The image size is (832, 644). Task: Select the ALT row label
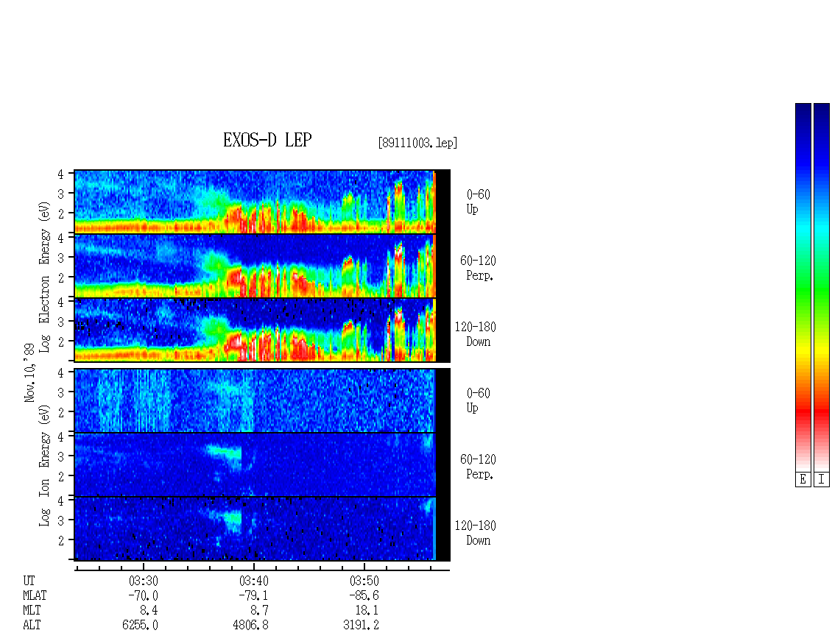pyautogui.click(x=32, y=625)
